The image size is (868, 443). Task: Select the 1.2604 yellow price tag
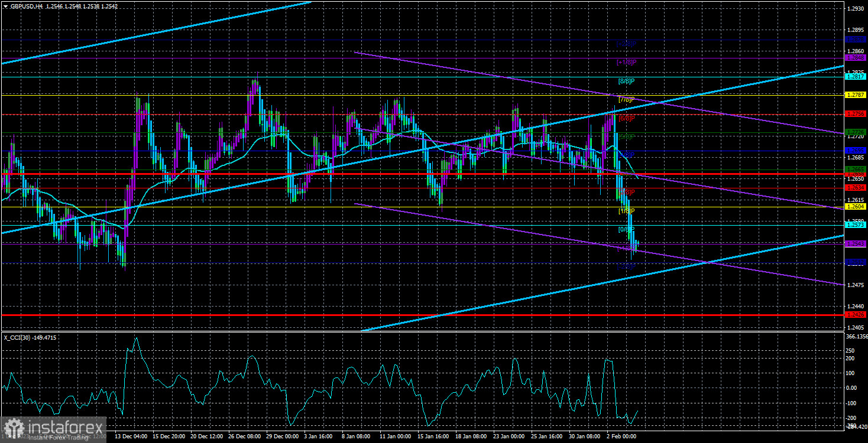point(856,206)
